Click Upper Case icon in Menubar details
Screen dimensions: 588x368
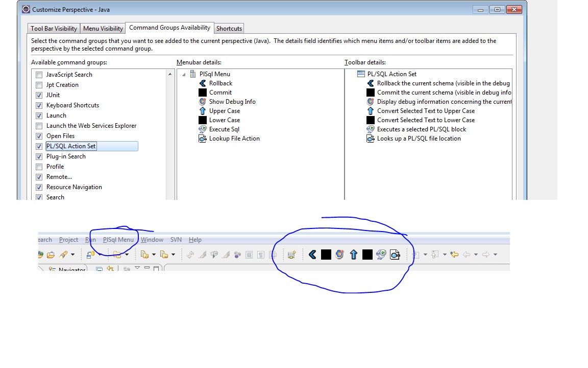tap(203, 111)
